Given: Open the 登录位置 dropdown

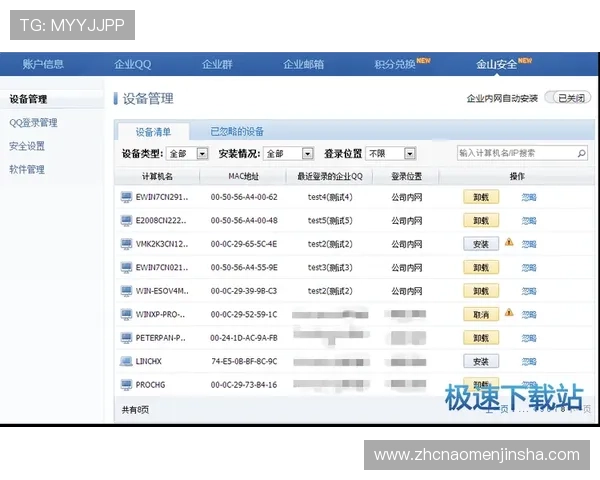Looking at the screenshot, I should coord(391,154).
